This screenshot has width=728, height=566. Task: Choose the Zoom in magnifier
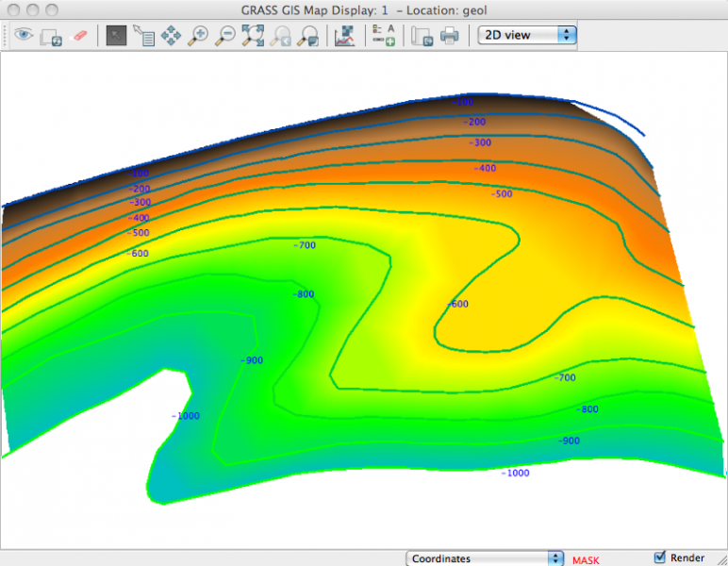point(198,36)
